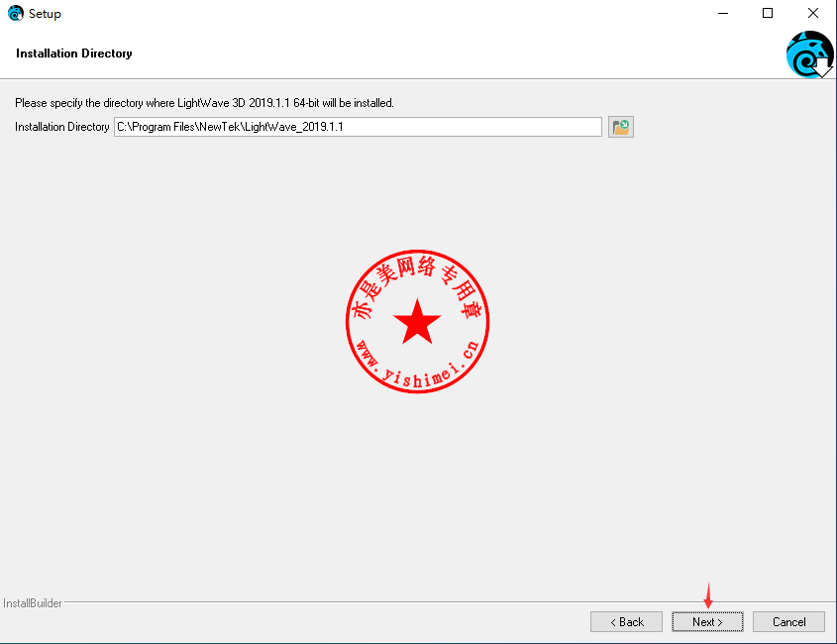This screenshot has height=644, width=837.
Task: Click the 'InstallBuilder' footer text
Action: (x=33, y=603)
